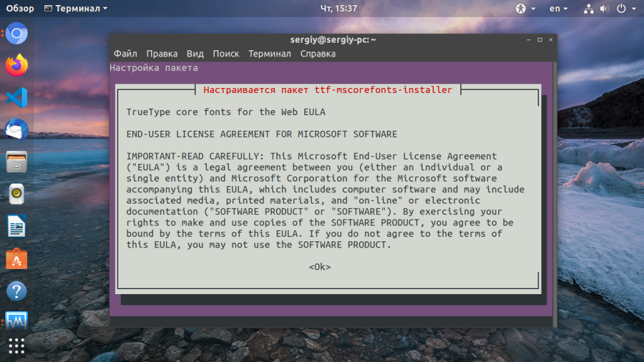Open the Вид menu

click(195, 53)
